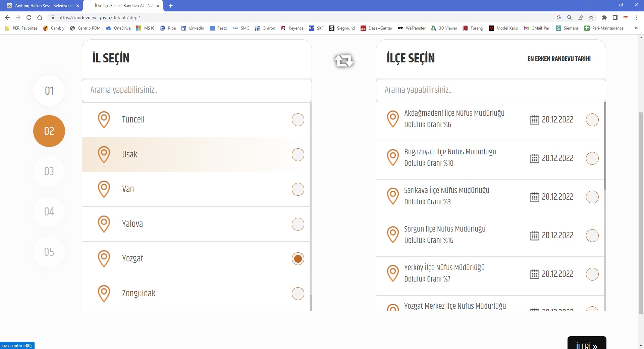Viewport: 644px width, 349px height.
Task: Close the Zaytung Halkın Sesi tab
Action: 78,6
